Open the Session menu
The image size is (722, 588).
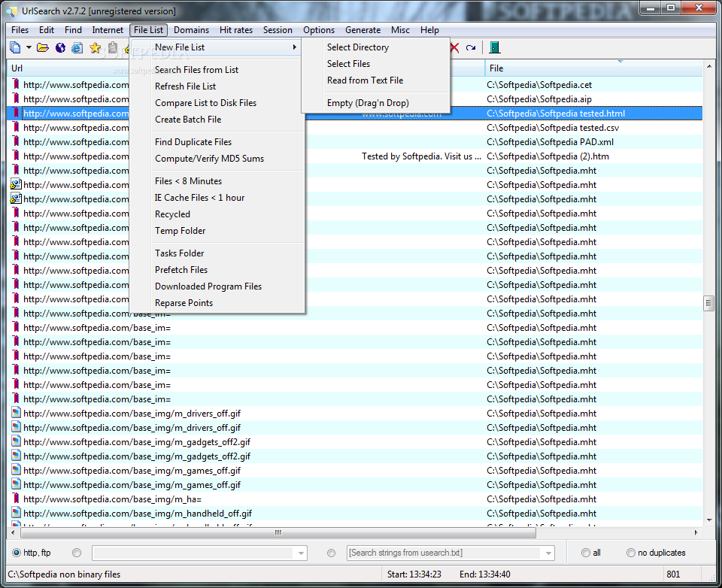click(278, 30)
